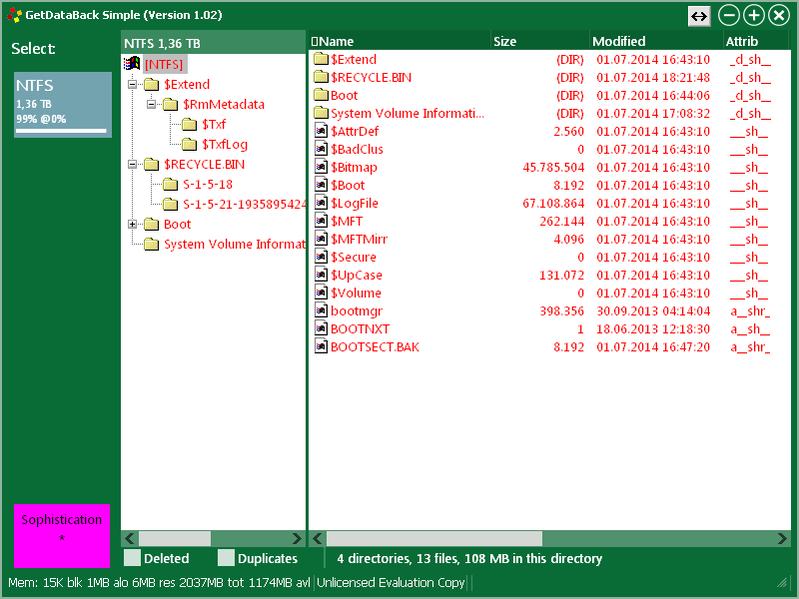Click the file list horizontal scrollbar thumb
This screenshot has width=799, height=599.
coord(434,538)
